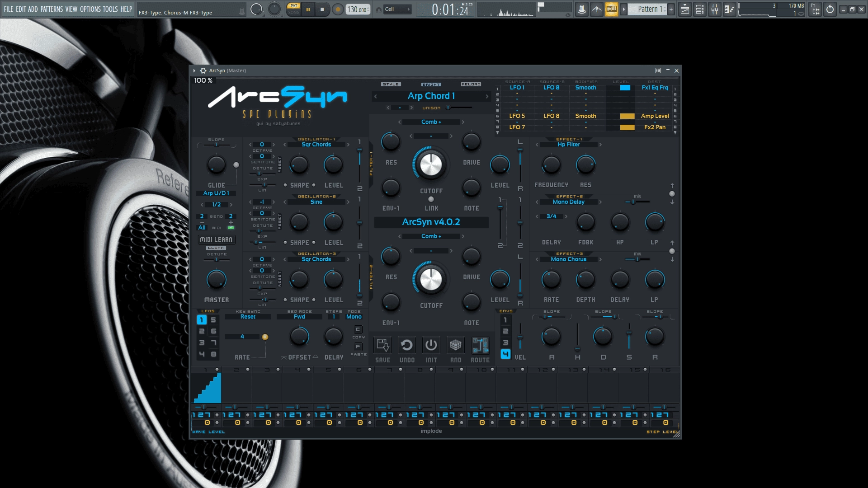Viewport: 868px width, 488px height.
Task: Open Effect-1 Hp Filter dropdown
Action: [569, 145]
